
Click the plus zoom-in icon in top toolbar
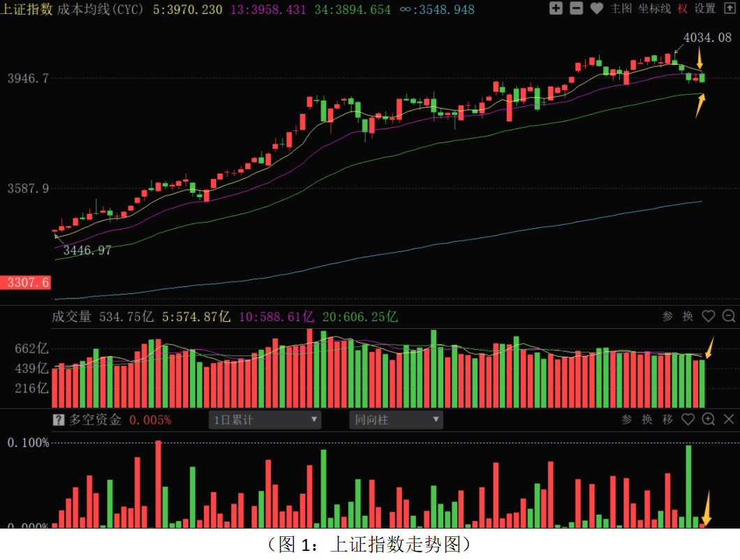coord(556,8)
